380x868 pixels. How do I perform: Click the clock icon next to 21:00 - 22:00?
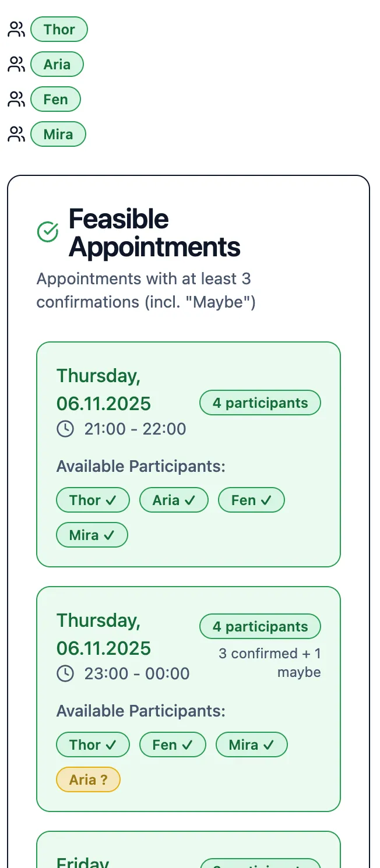pyautogui.click(x=65, y=429)
